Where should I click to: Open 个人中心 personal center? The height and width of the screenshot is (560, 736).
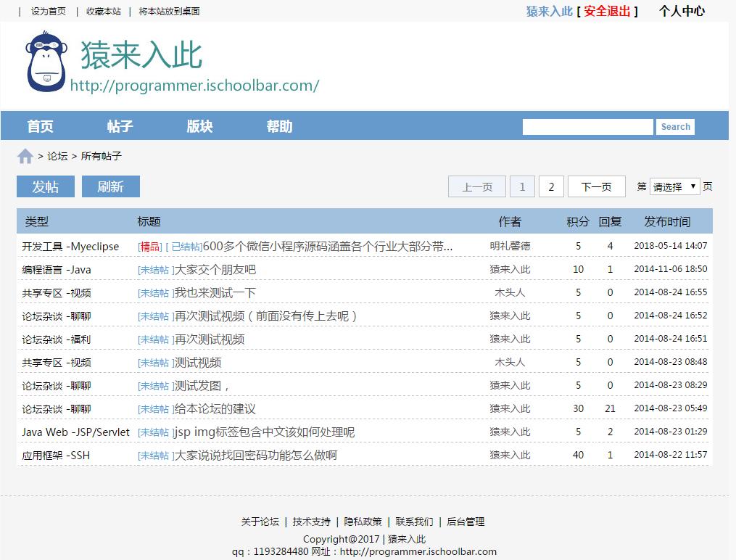(681, 12)
